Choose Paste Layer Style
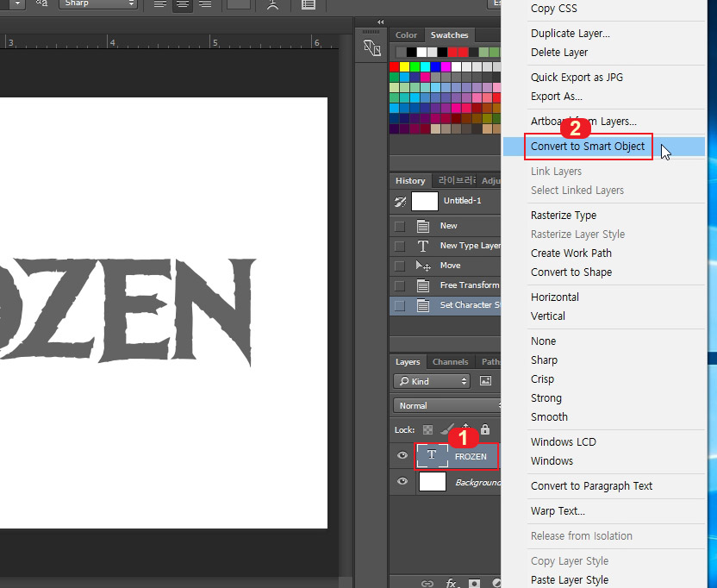717x588 pixels. click(570, 580)
